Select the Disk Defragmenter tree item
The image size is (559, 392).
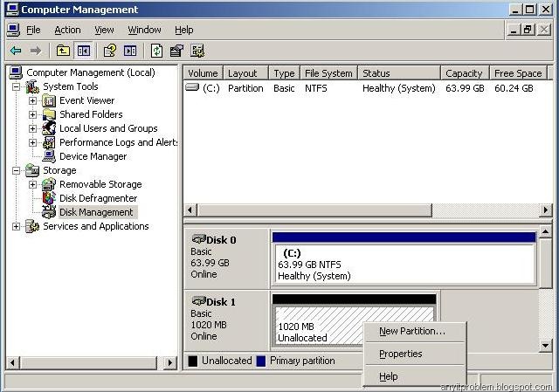tap(99, 198)
